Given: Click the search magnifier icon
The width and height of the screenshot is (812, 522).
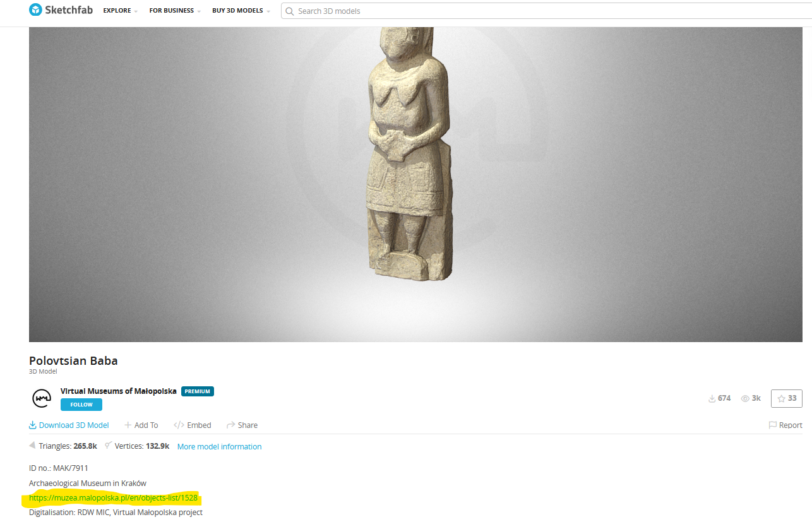Looking at the screenshot, I should point(290,11).
